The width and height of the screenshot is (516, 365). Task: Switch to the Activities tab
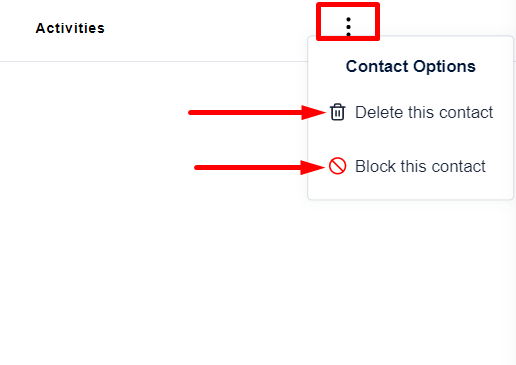(70, 28)
